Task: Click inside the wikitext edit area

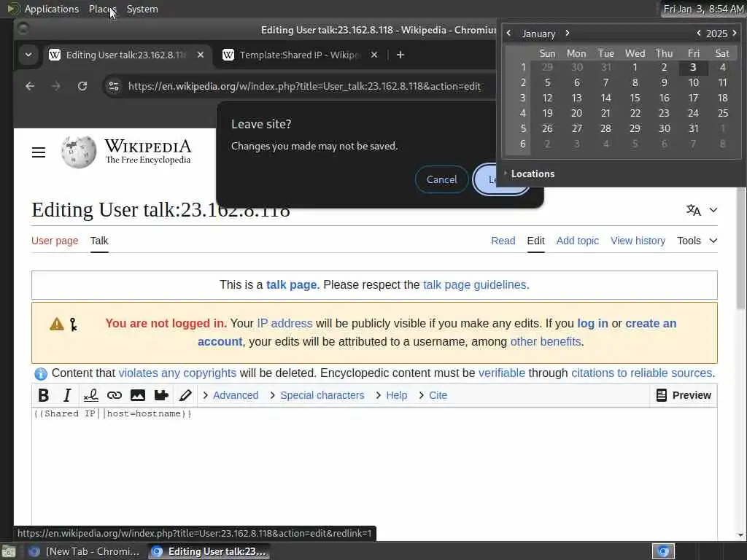Action: tap(374, 472)
